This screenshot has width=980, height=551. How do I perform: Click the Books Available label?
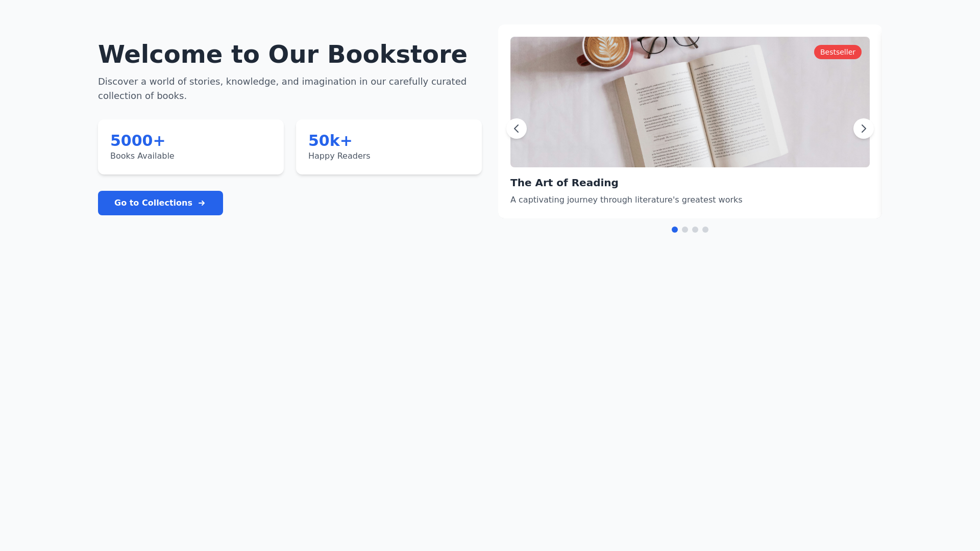pos(142,156)
